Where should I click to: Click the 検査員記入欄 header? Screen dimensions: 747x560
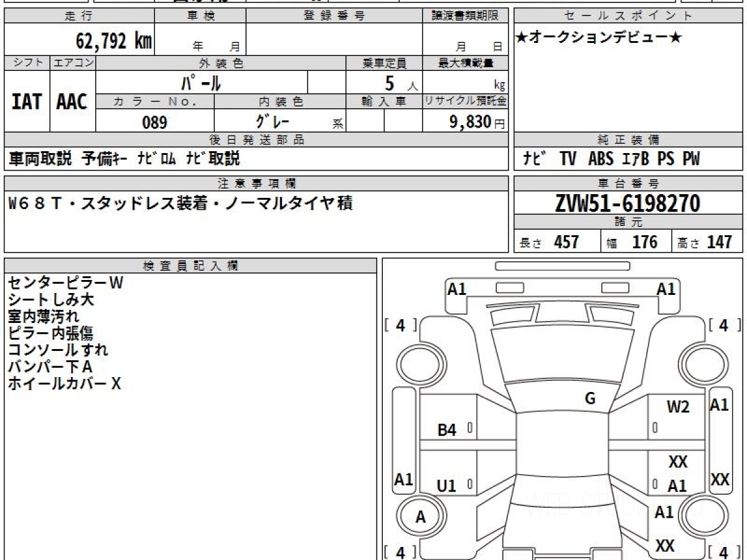(190, 266)
